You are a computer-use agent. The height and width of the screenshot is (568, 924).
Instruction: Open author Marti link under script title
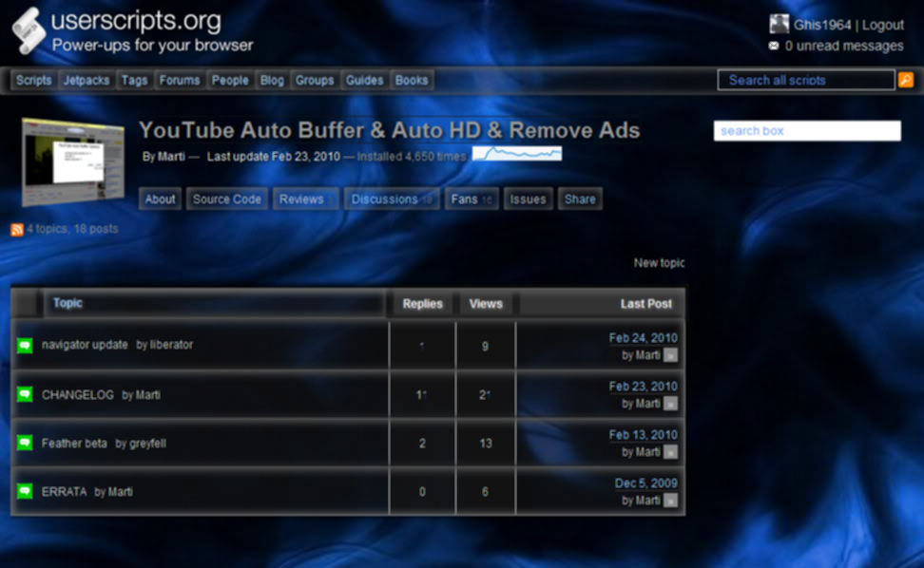171,157
